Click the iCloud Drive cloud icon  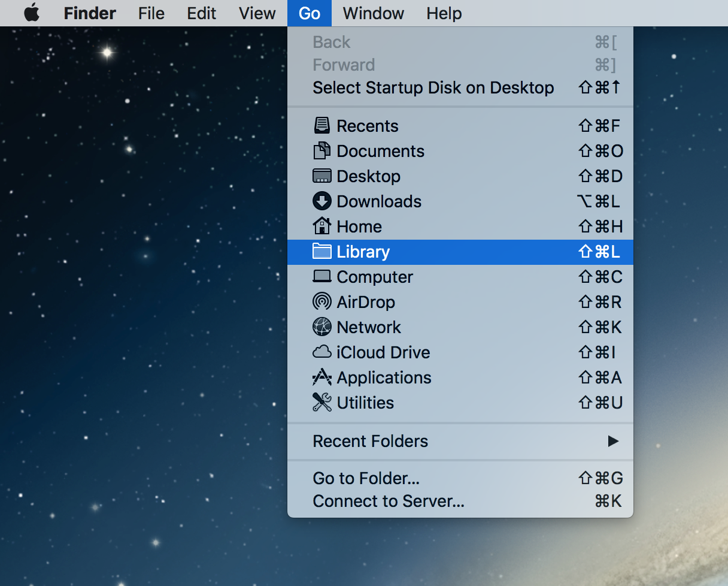[322, 352]
